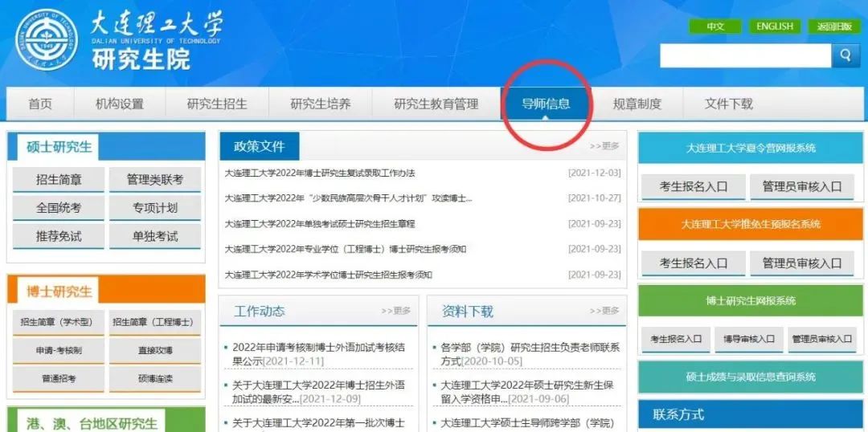868x432 pixels.
Task: Open the 导师信息 menu tab
Action: (x=546, y=104)
